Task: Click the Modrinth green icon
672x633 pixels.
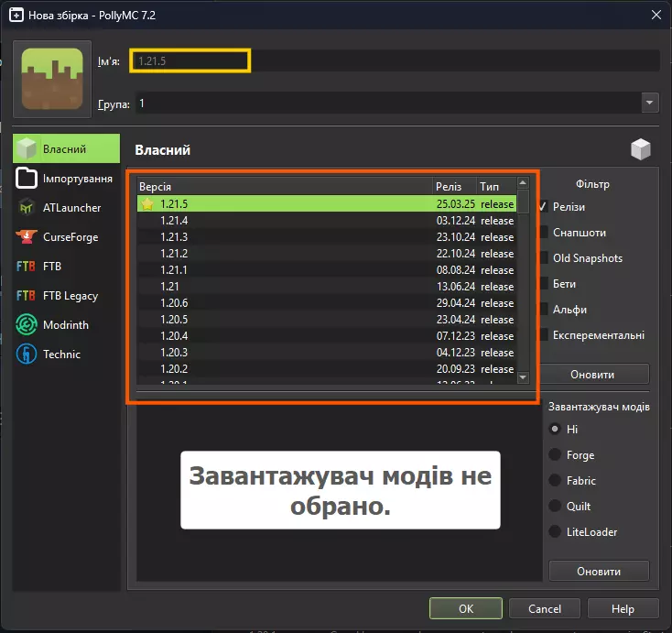Action: click(27, 324)
